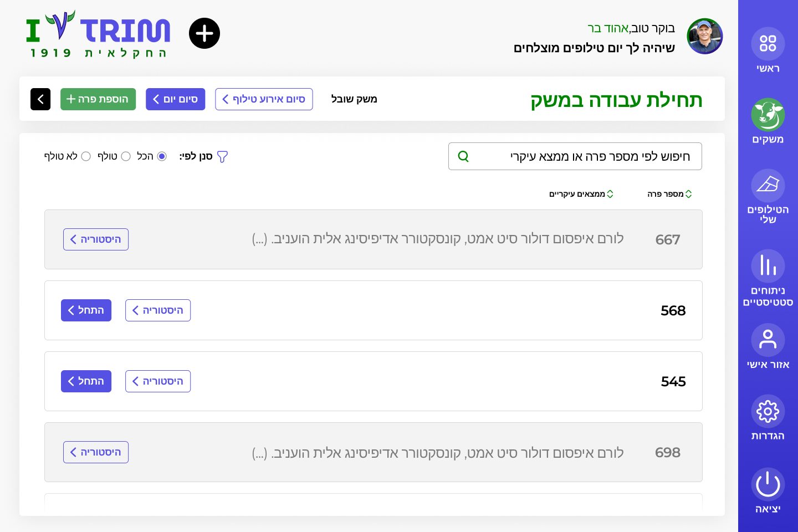
Task: Click the אהוד בר user name
Action: click(608, 28)
